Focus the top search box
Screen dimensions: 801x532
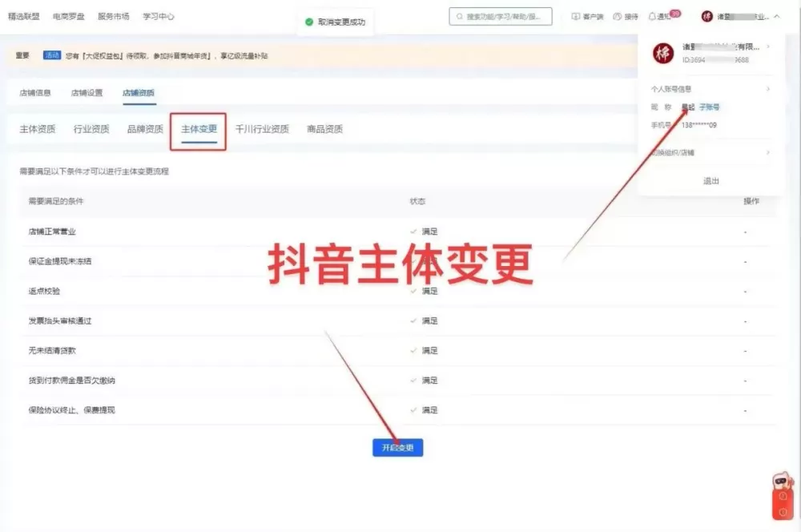(501, 16)
